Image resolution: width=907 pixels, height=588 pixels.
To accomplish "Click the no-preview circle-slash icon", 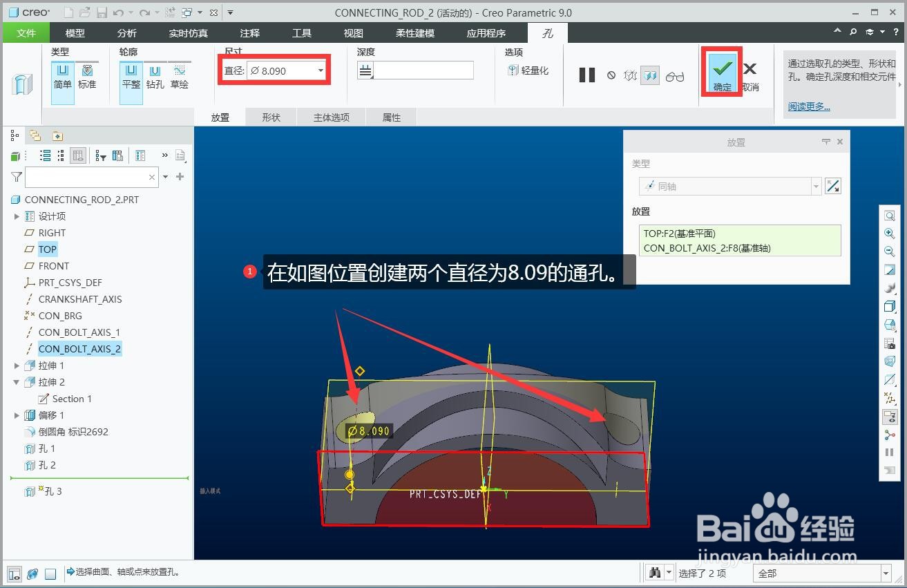I will [611, 75].
